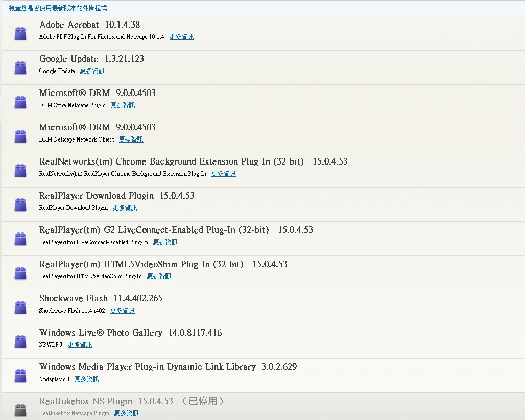525x420 pixels.
Task: Select the Shockwave Flash 11.4.402.265 title
Action: coord(101,298)
